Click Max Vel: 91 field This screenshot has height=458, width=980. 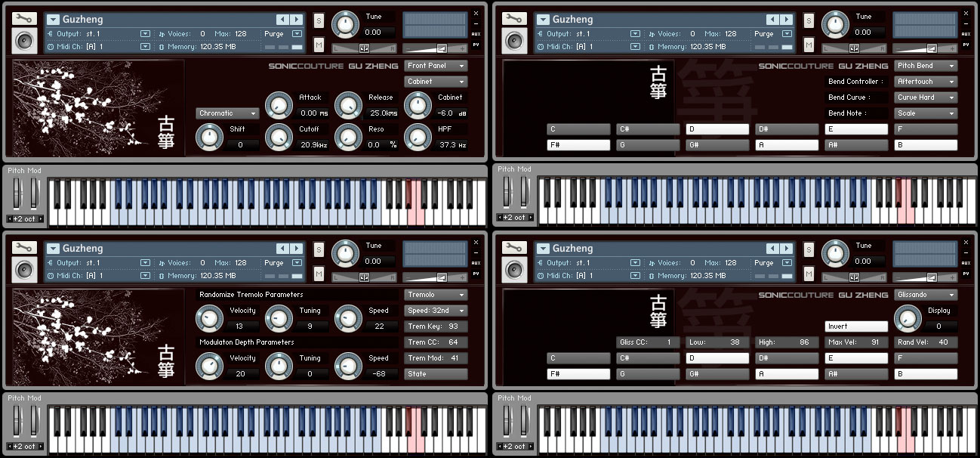coord(856,342)
